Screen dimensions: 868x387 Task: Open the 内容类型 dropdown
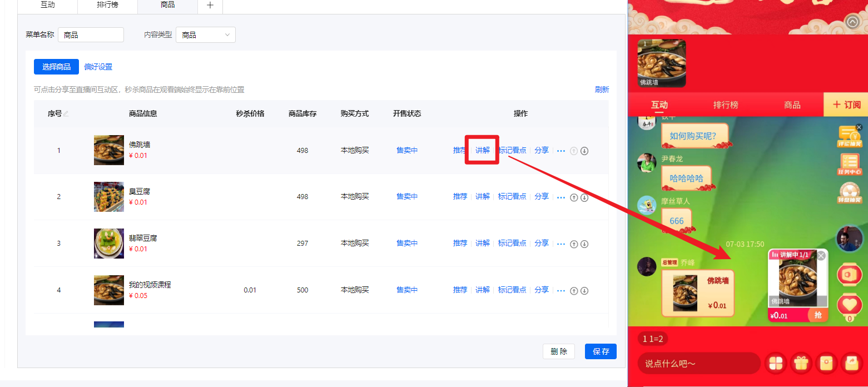tap(206, 35)
